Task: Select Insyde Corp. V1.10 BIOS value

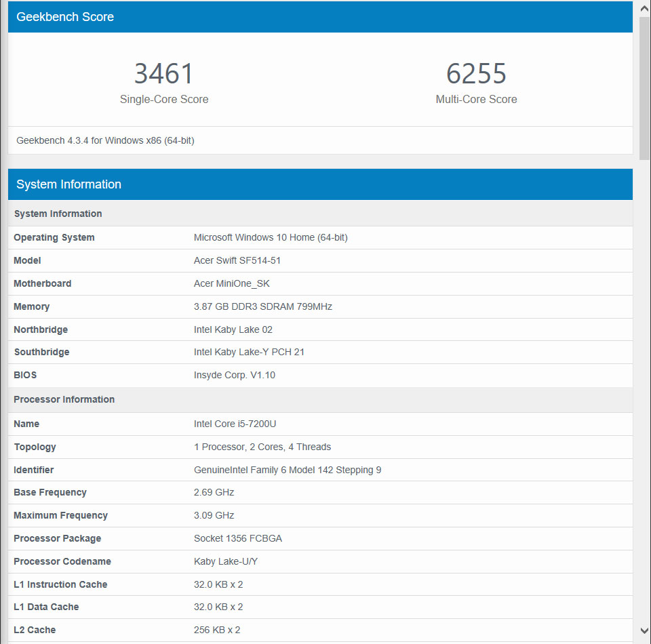Action: point(235,375)
